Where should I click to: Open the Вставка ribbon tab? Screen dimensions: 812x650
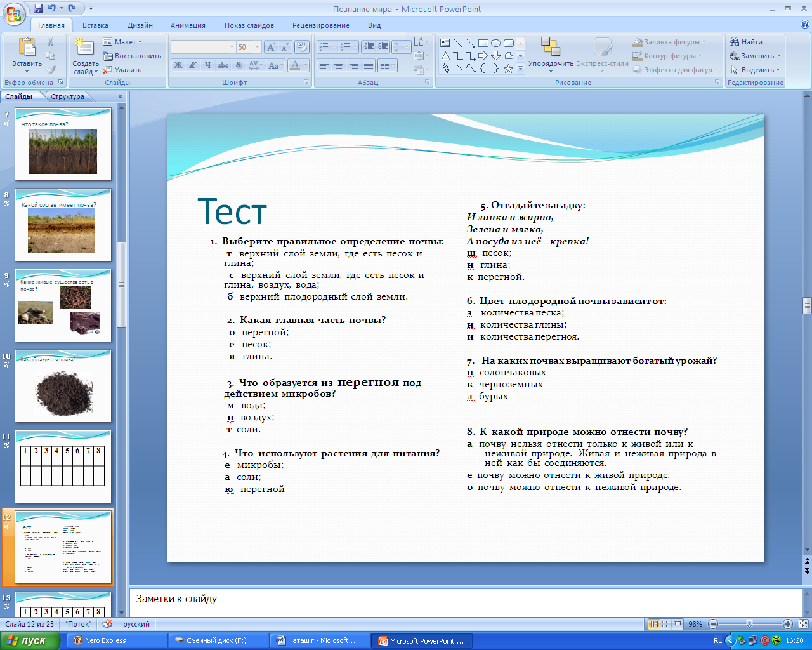coord(95,25)
